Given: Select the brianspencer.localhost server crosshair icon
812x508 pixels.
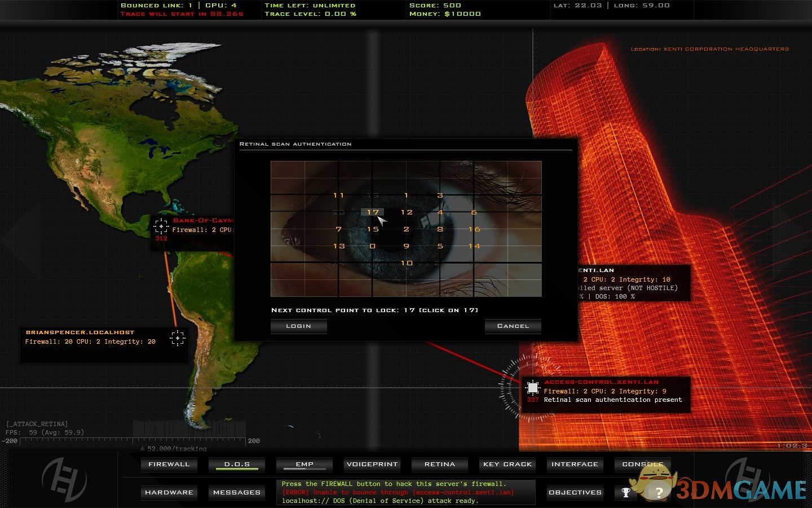Looking at the screenshot, I should coord(178,338).
